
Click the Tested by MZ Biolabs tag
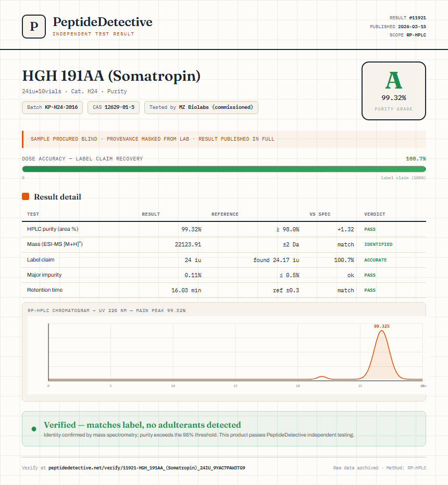(x=201, y=107)
